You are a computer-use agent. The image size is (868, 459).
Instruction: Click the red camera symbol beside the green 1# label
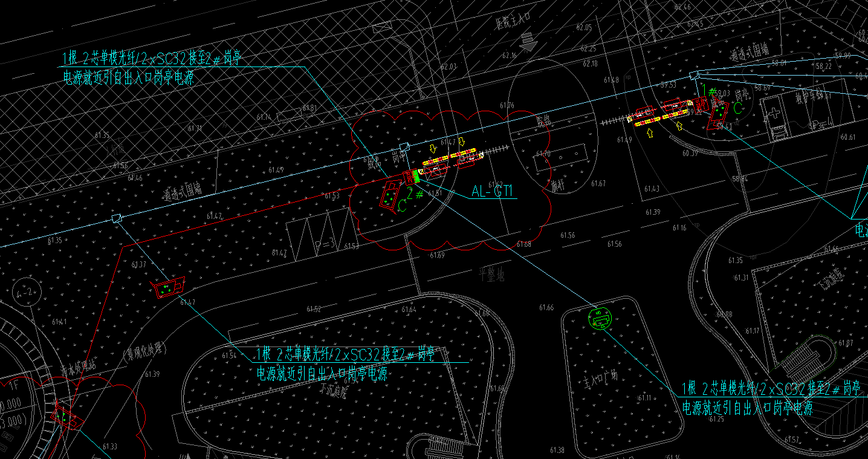(719, 112)
